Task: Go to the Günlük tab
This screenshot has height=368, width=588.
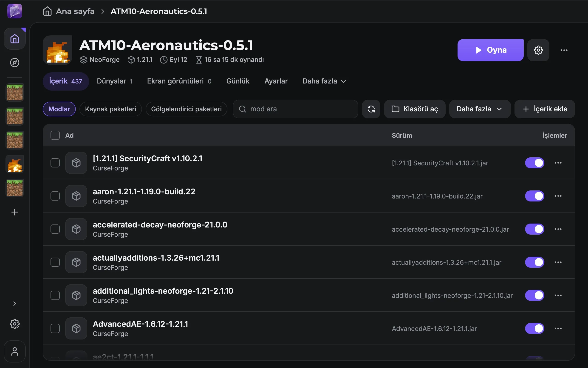Action: [x=238, y=81]
